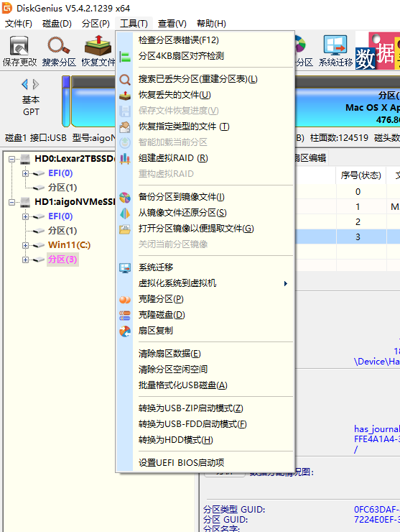Screen dimensions: 400x532
Task: Click the recover lost files menu icon
Action: (x=125, y=95)
